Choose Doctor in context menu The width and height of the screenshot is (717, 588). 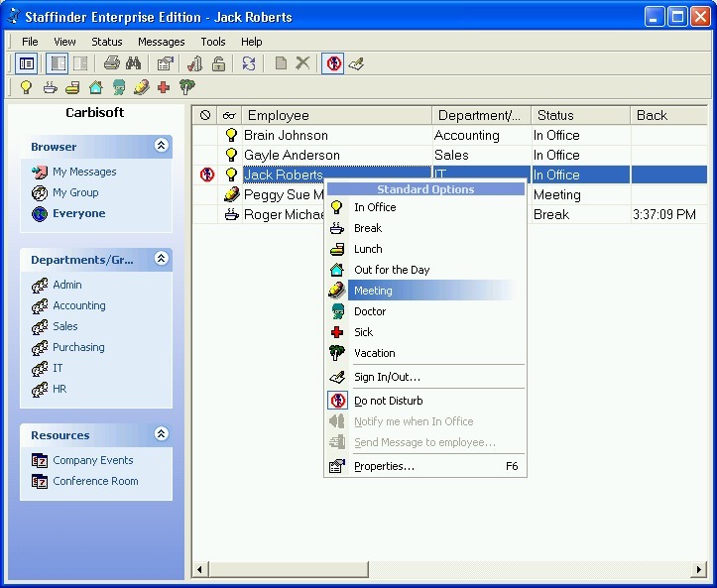point(425,311)
